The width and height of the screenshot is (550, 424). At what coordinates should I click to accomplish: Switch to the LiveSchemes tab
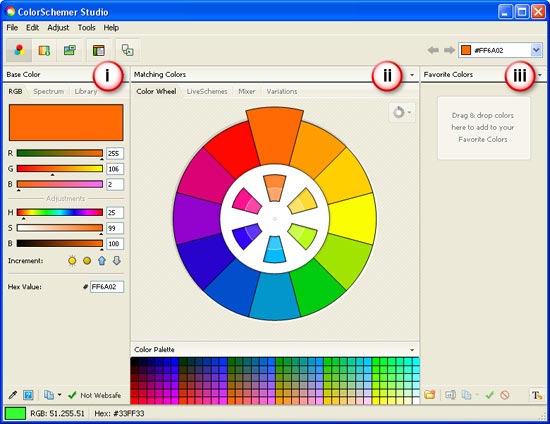(207, 91)
